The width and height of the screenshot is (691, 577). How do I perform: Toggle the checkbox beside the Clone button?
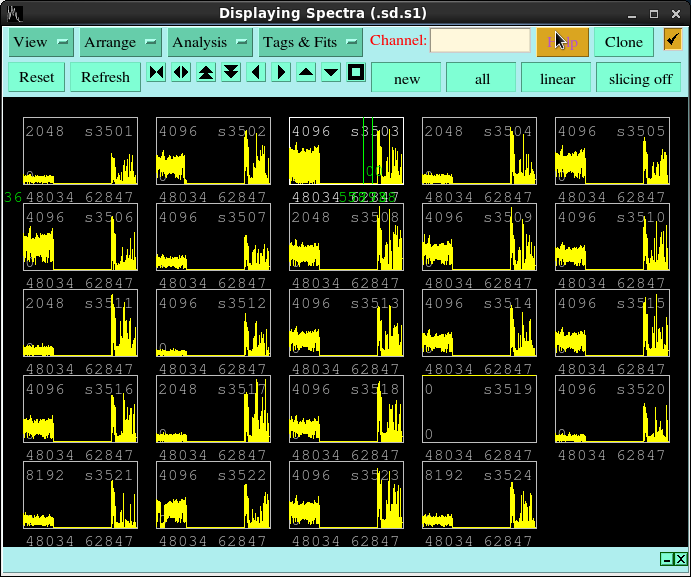(673, 40)
